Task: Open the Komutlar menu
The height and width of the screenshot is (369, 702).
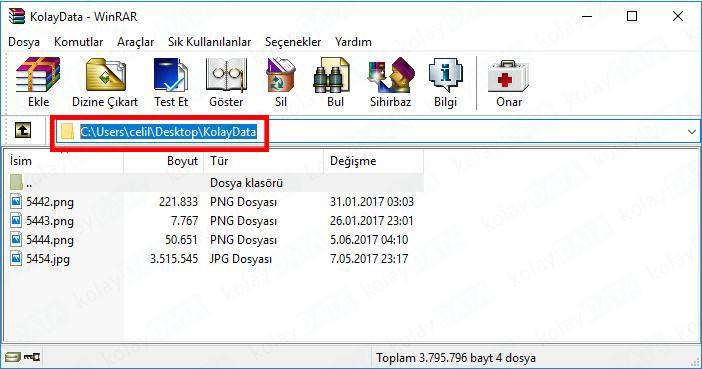Action: pos(78,42)
